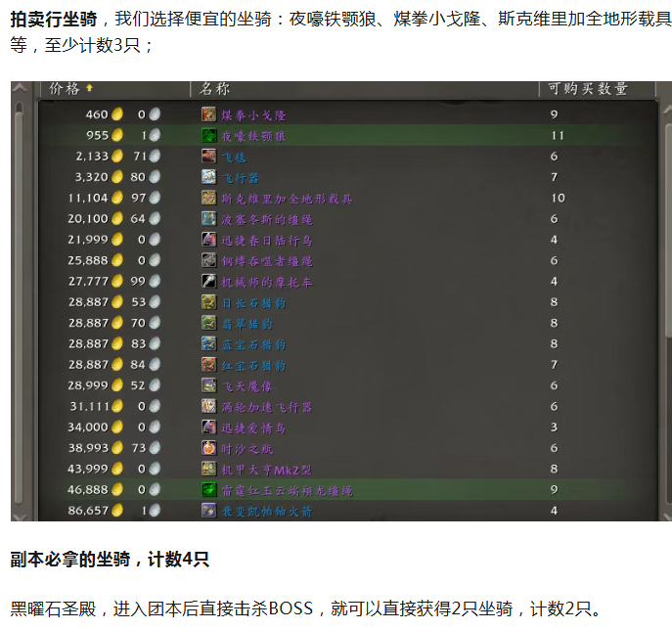672x630 pixels.
Task: Click the 时沙之瓶 item icon
Action: click(x=208, y=447)
